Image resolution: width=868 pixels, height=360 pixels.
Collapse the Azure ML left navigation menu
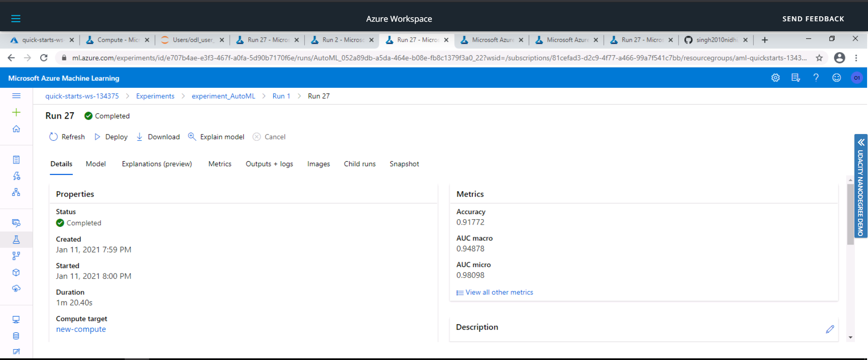tap(16, 96)
